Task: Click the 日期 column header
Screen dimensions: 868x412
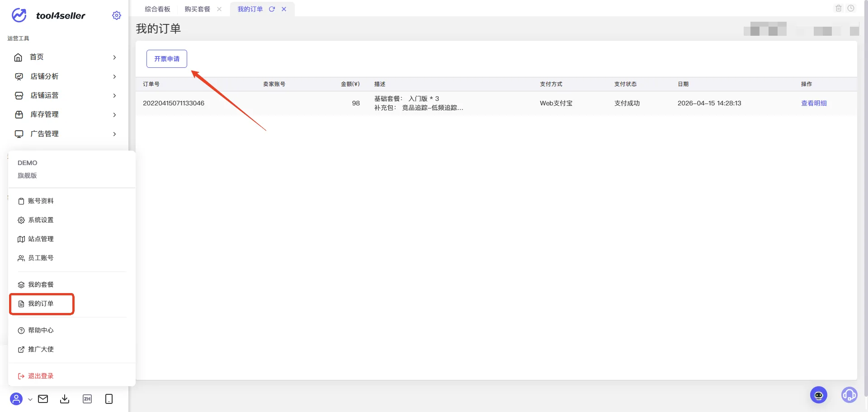Action: (683, 84)
